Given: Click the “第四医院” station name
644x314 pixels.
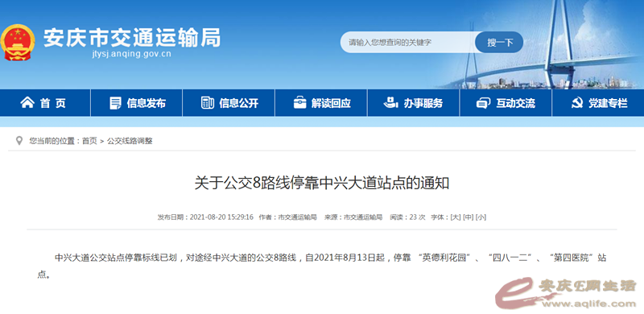Looking at the screenshot, I should (572, 258).
